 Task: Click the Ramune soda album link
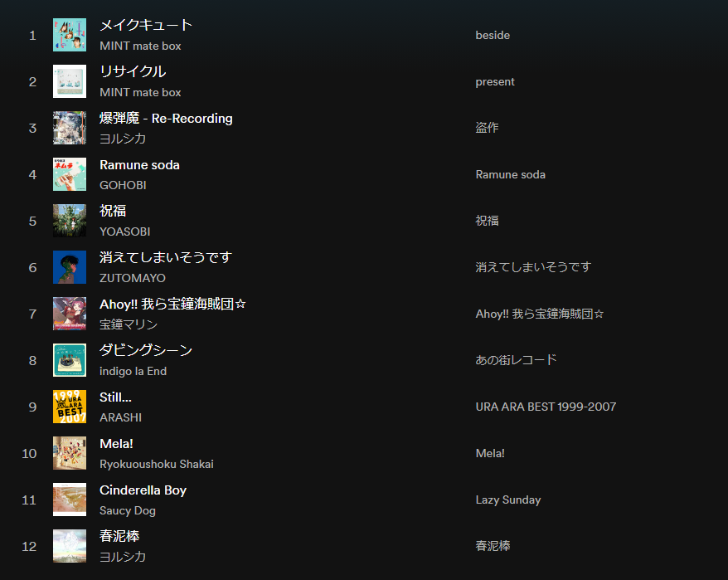(510, 174)
